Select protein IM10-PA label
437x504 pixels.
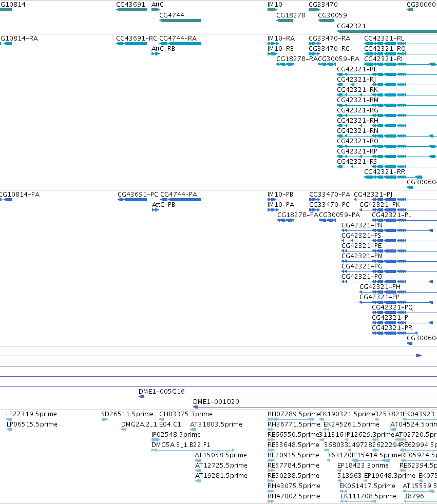pos(281,205)
